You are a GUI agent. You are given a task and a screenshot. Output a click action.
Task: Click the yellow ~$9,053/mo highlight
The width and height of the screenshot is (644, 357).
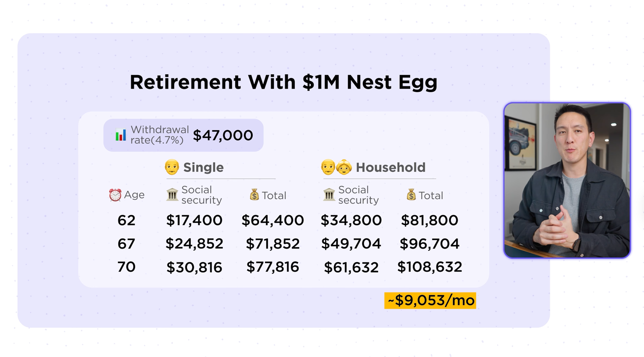coord(430,300)
